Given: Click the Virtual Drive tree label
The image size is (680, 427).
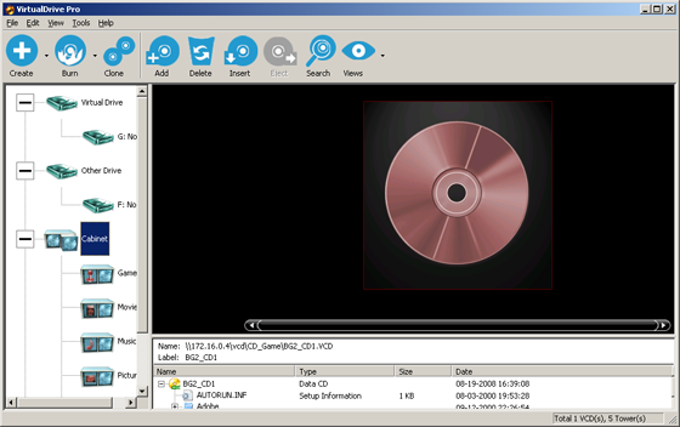Looking at the screenshot, I should pyautogui.click(x=102, y=103).
